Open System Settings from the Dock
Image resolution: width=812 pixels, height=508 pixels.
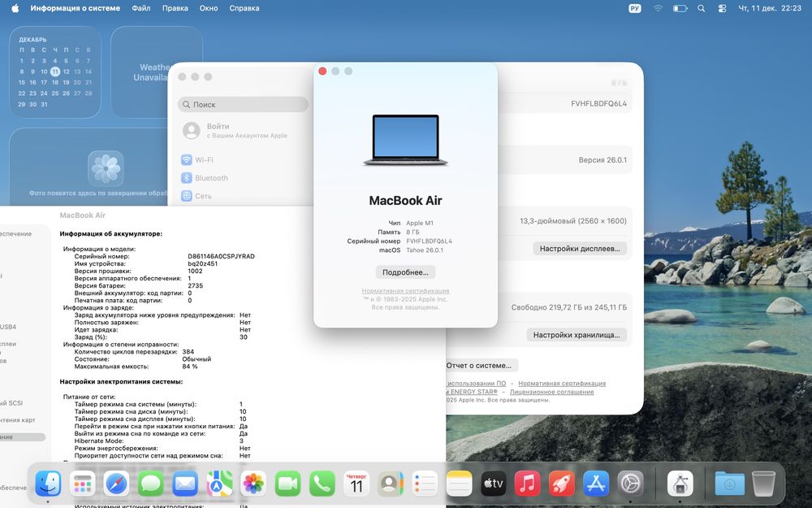click(x=630, y=484)
